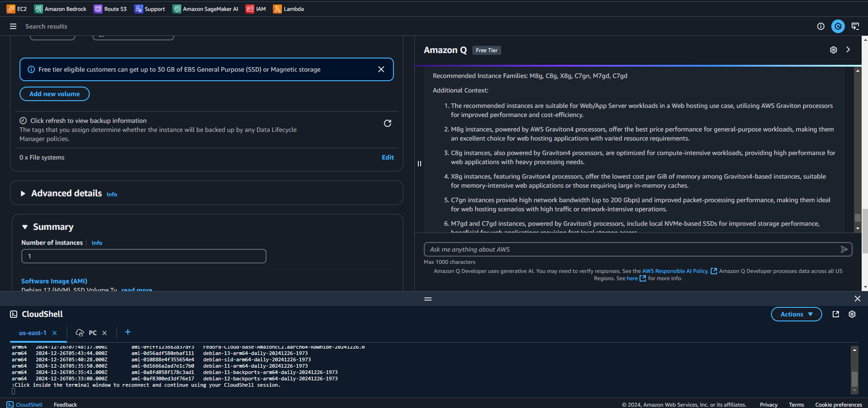Close the us-east-1 terminal tab
868x408 pixels.
(54, 333)
